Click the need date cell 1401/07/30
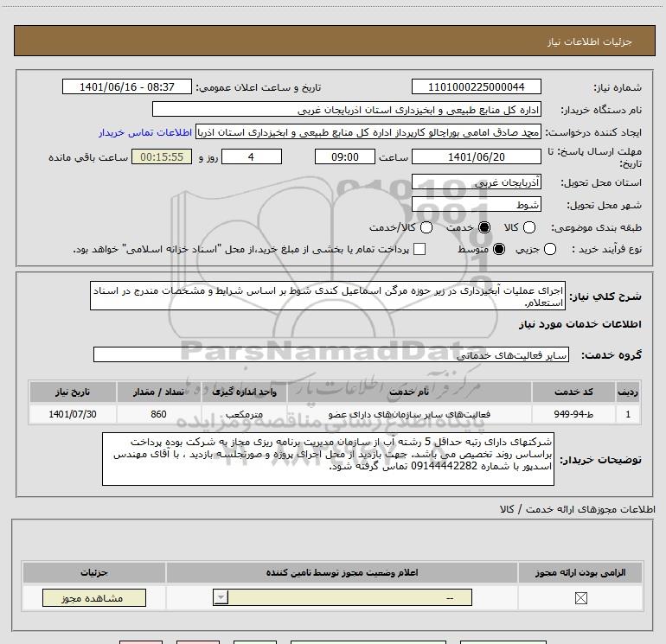The image size is (666, 644). click(x=73, y=414)
